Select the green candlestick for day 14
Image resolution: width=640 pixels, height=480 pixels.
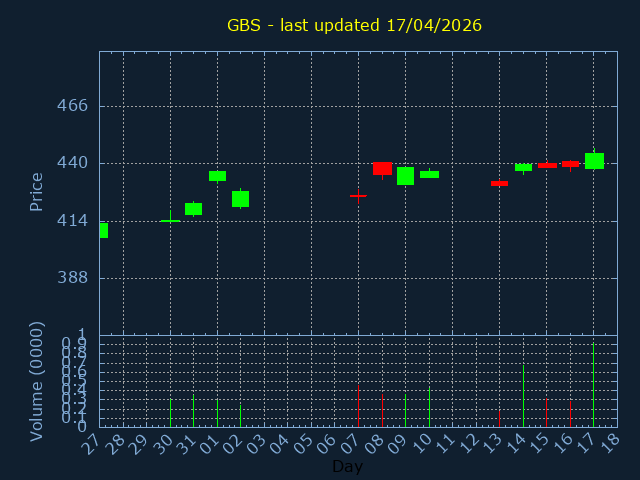pyautogui.click(x=523, y=167)
